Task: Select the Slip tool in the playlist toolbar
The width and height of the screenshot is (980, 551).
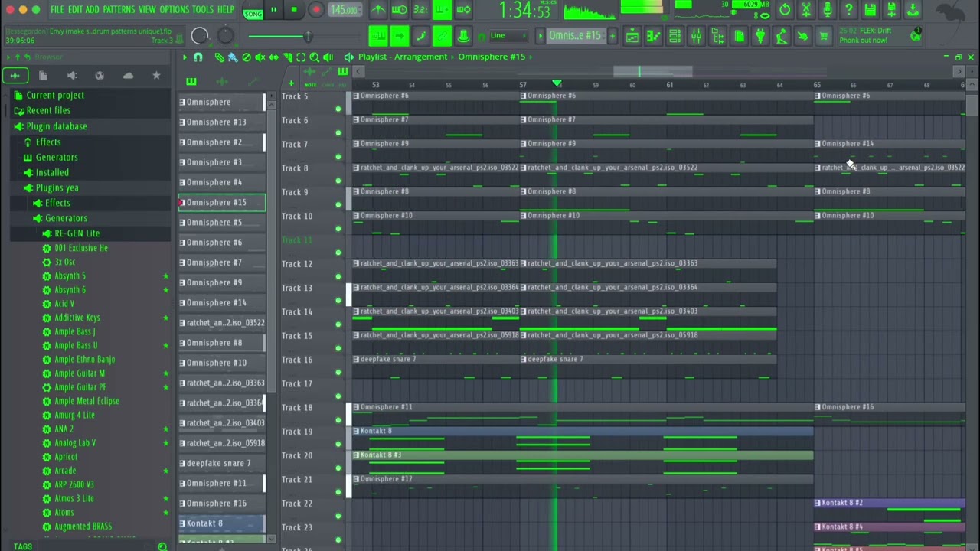Action: click(x=274, y=57)
